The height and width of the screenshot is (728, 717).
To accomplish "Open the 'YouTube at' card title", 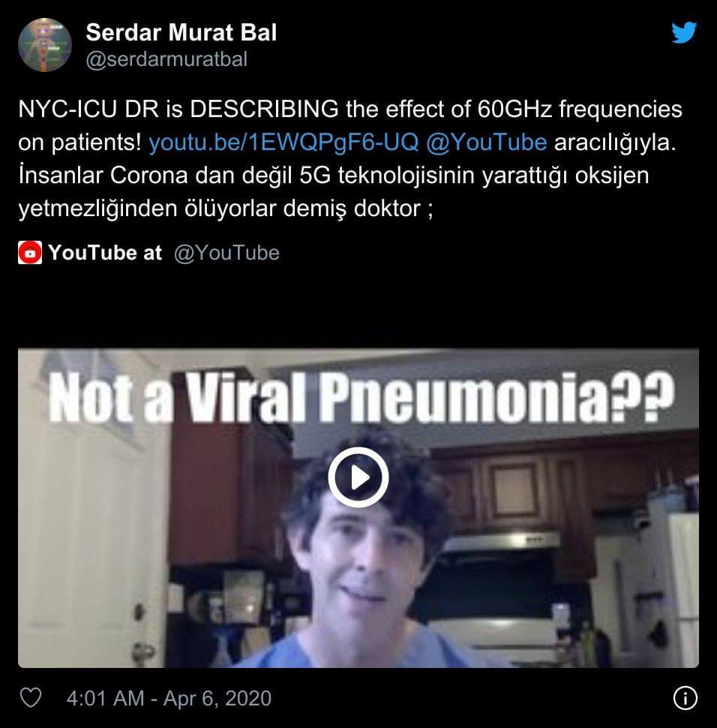I will 105,253.
